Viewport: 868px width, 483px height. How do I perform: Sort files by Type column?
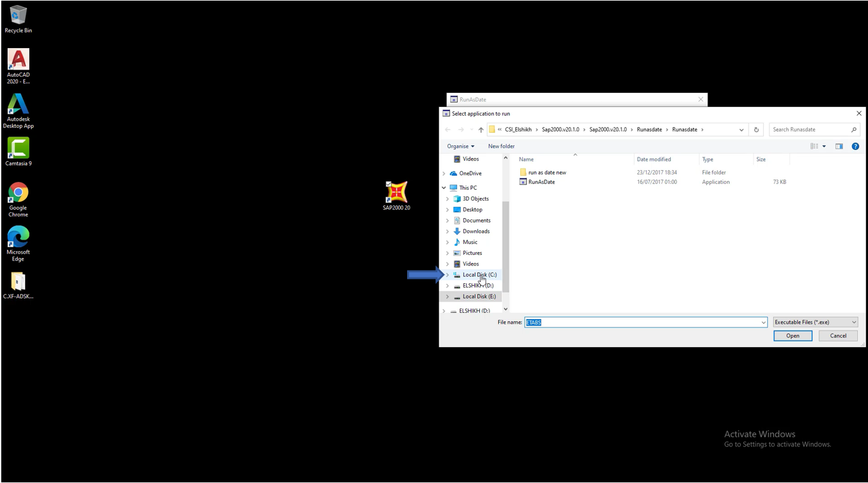coord(726,159)
